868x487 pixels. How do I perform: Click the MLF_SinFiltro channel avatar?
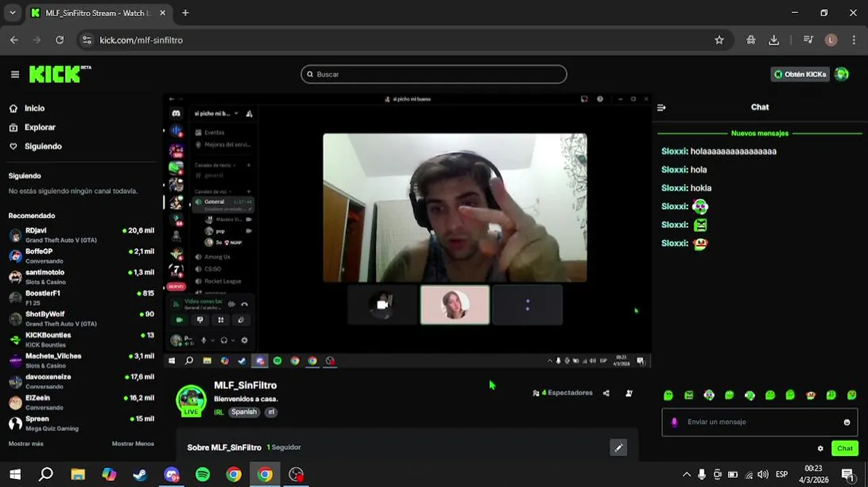191,400
